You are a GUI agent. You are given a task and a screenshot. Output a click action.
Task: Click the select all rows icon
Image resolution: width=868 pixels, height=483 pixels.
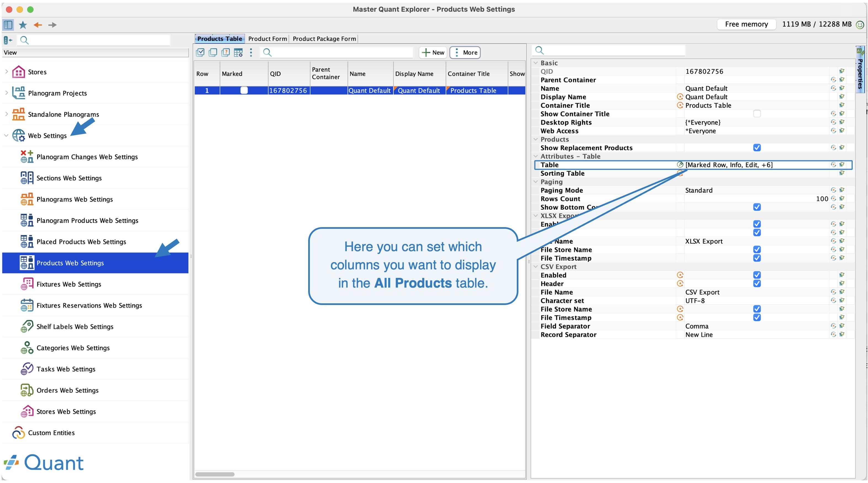[x=200, y=52]
